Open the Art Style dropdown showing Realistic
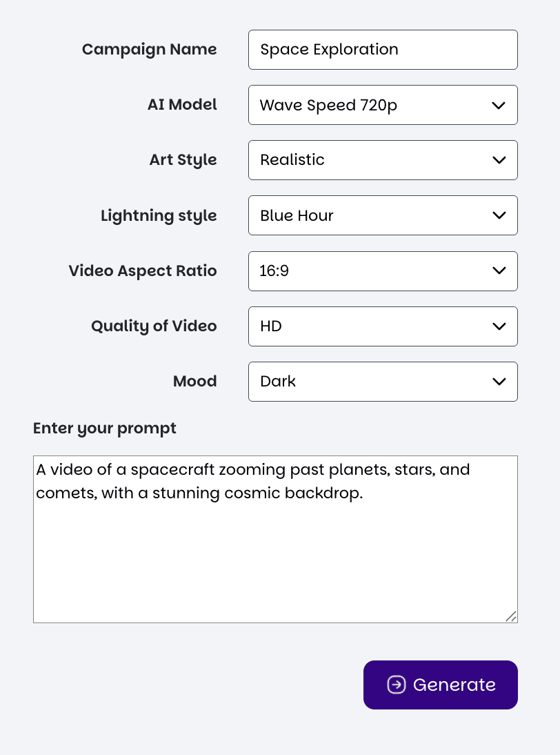This screenshot has width=560, height=755. click(x=383, y=160)
